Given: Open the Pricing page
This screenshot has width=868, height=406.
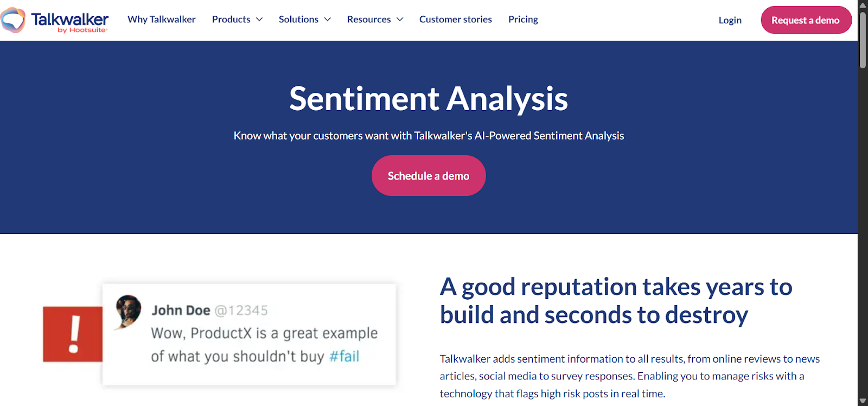Looking at the screenshot, I should pyautogui.click(x=522, y=19).
